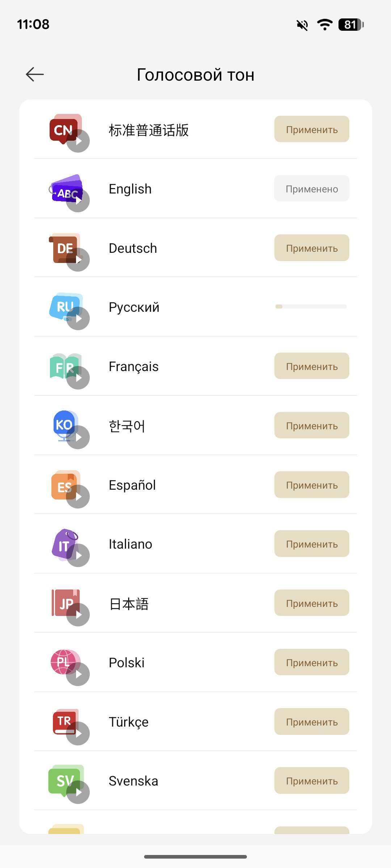Select the Italiano language label
This screenshot has height=868, width=391.
click(x=130, y=544)
